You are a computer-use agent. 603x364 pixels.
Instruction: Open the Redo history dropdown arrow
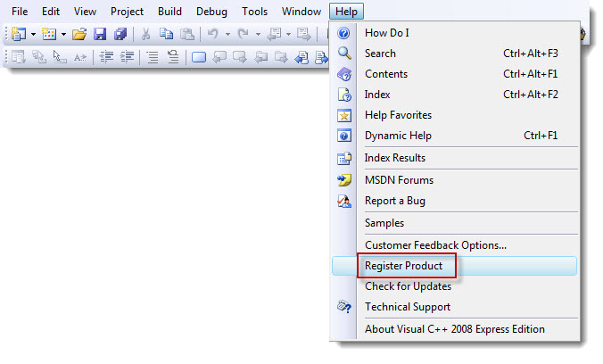tap(258, 34)
